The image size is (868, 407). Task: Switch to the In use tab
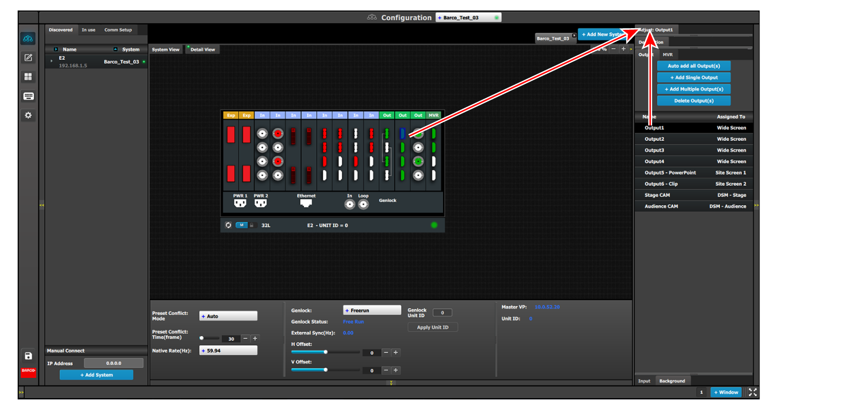[x=88, y=30]
